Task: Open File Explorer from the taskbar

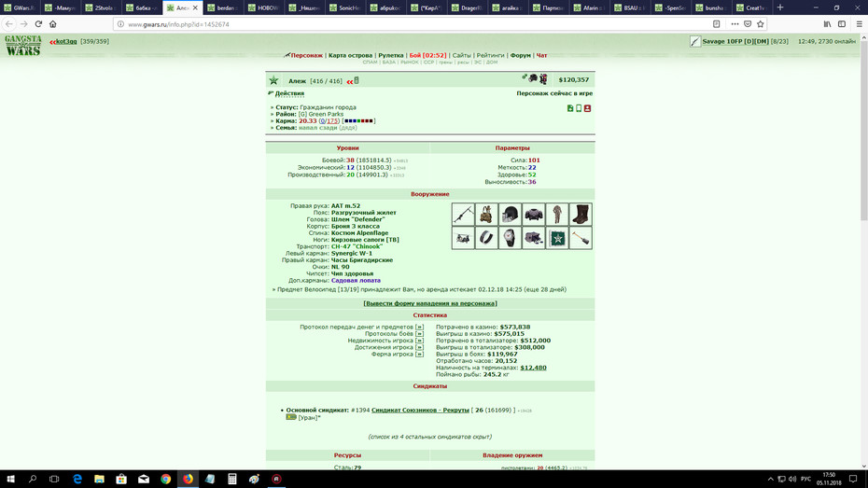Action: tap(99, 480)
